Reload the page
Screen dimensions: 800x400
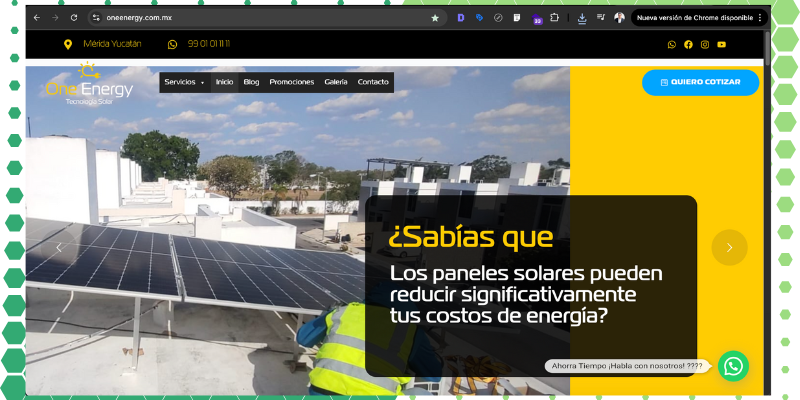(73, 18)
